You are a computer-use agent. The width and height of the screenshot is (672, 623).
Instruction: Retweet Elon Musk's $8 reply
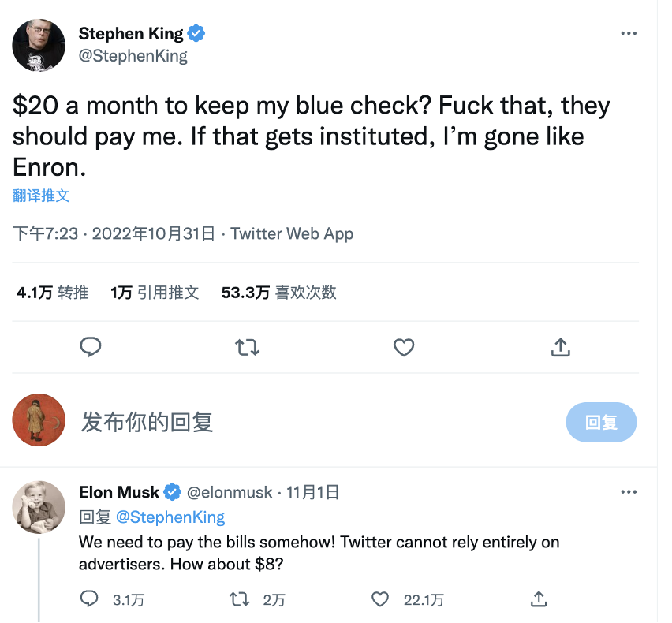point(239,599)
